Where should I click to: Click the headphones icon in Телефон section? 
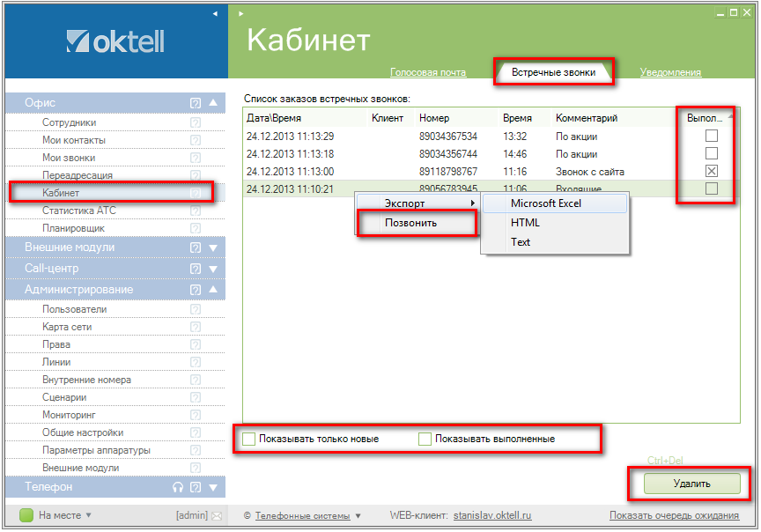tap(178, 487)
